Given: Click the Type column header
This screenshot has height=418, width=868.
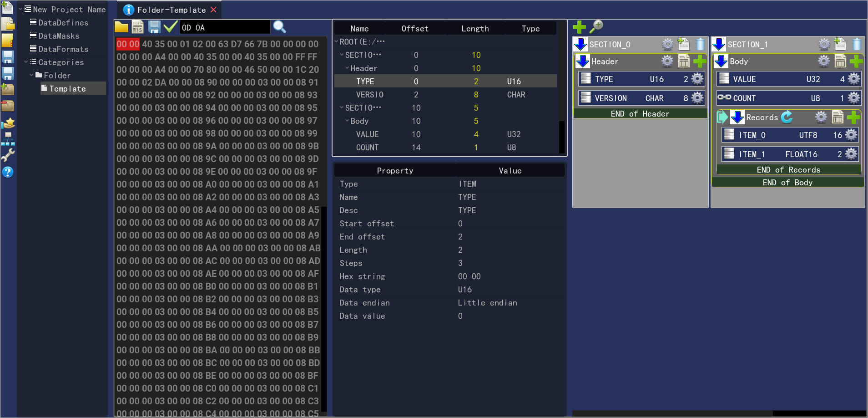Looking at the screenshot, I should (530, 28).
